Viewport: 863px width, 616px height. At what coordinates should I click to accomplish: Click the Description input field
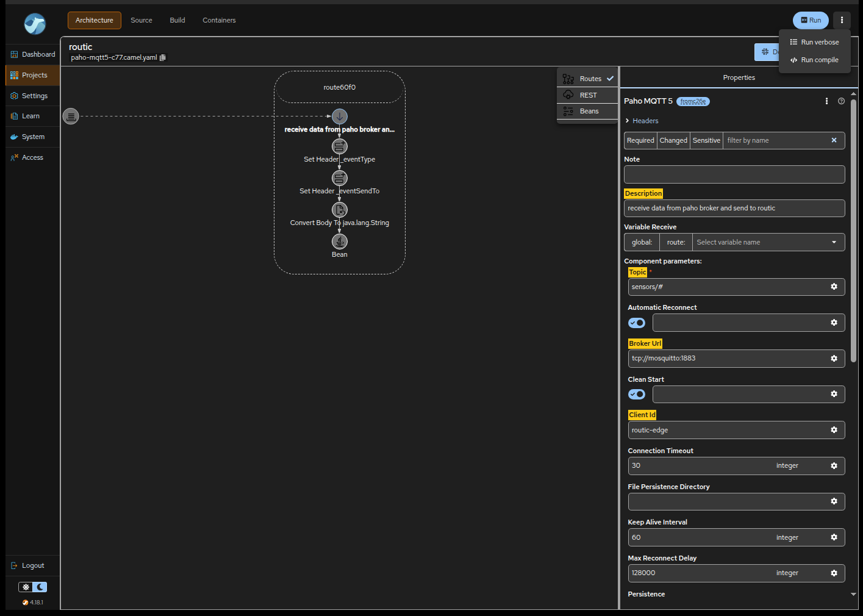tap(734, 208)
